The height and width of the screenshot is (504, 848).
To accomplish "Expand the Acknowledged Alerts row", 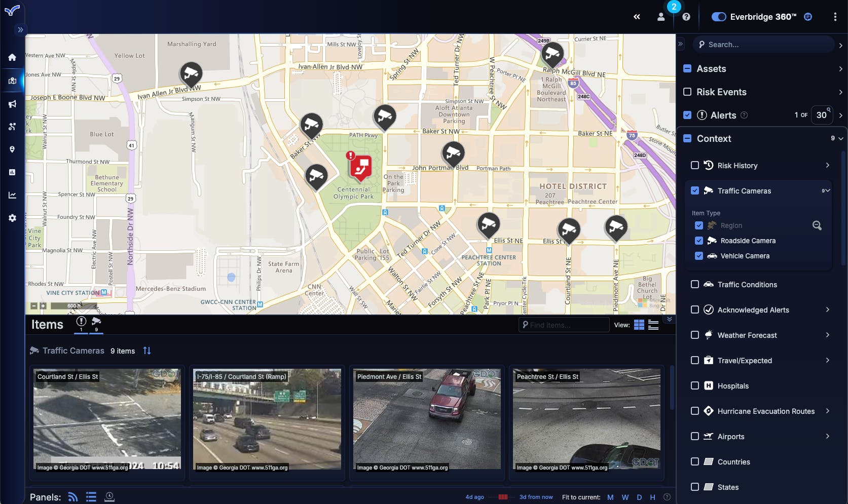I will (828, 309).
